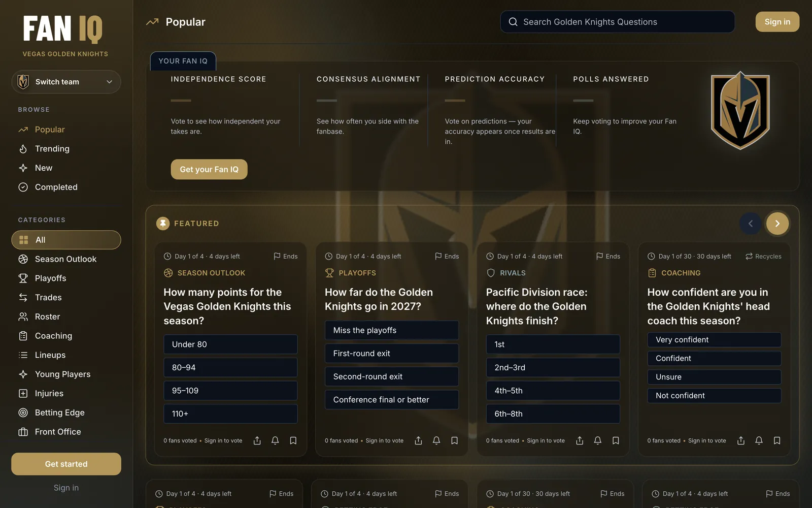Click the Rivals shield icon on card

point(491,273)
